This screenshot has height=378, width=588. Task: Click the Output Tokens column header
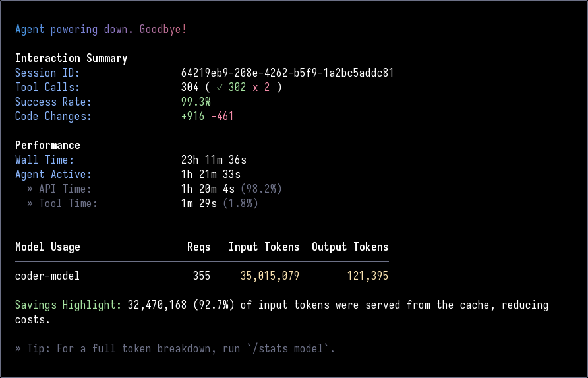coord(350,247)
